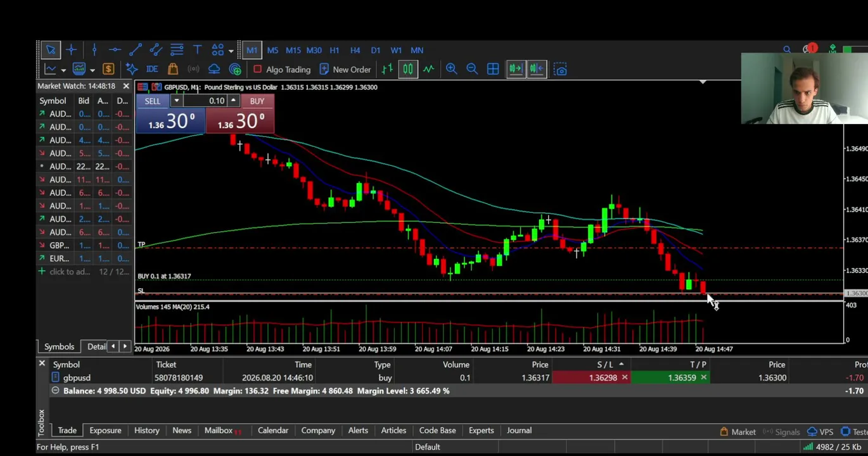Switch to H4 timeframe
868x456 pixels.
coord(355,50)
